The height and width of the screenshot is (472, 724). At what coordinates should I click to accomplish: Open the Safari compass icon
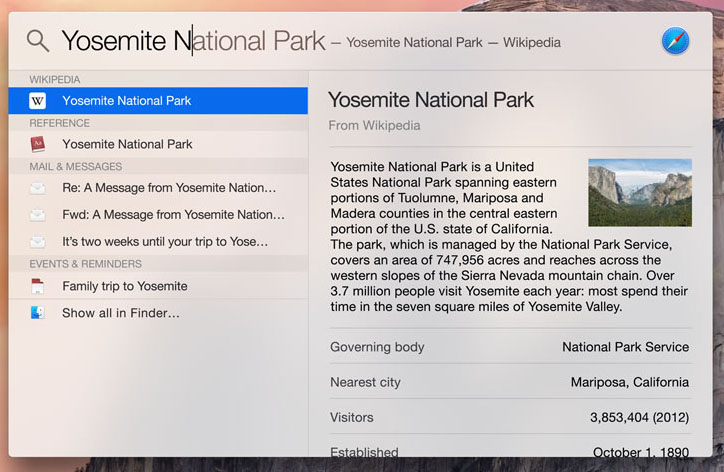(675, 41)
